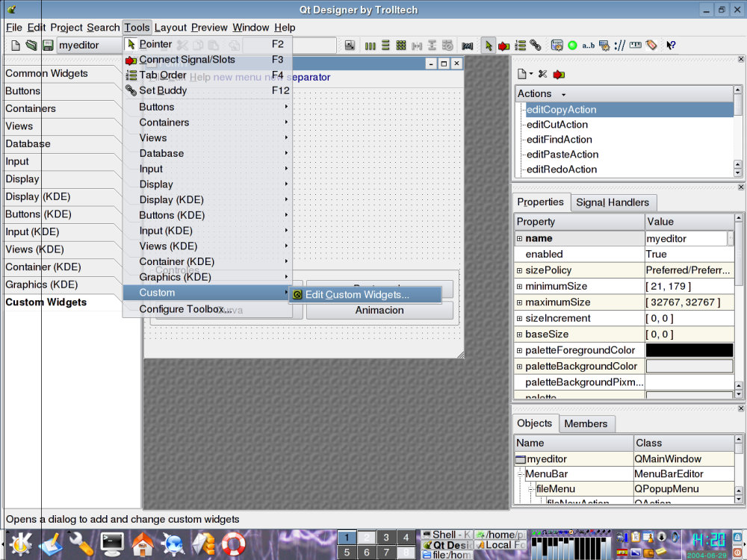The height and width of the screenshot is (560, 747).
Task: Open the Views (KDE) toolbox category
Action: point(34,249)
